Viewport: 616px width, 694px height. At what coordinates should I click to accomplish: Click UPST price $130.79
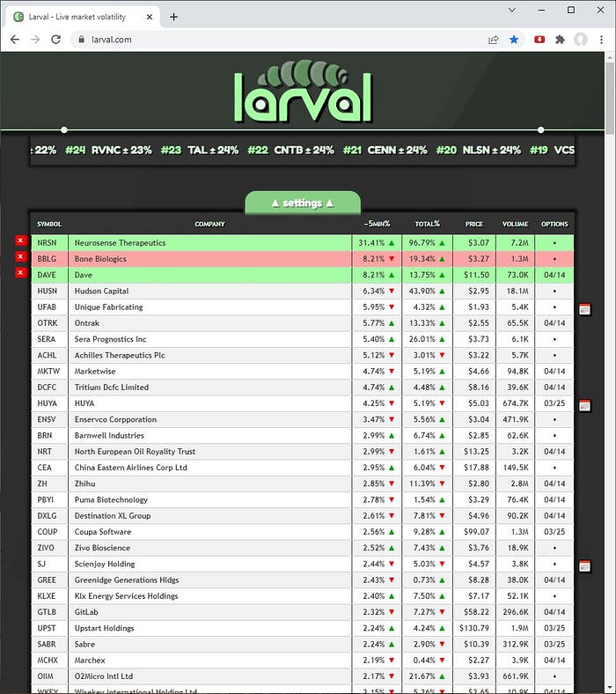[x=474, y=628]
